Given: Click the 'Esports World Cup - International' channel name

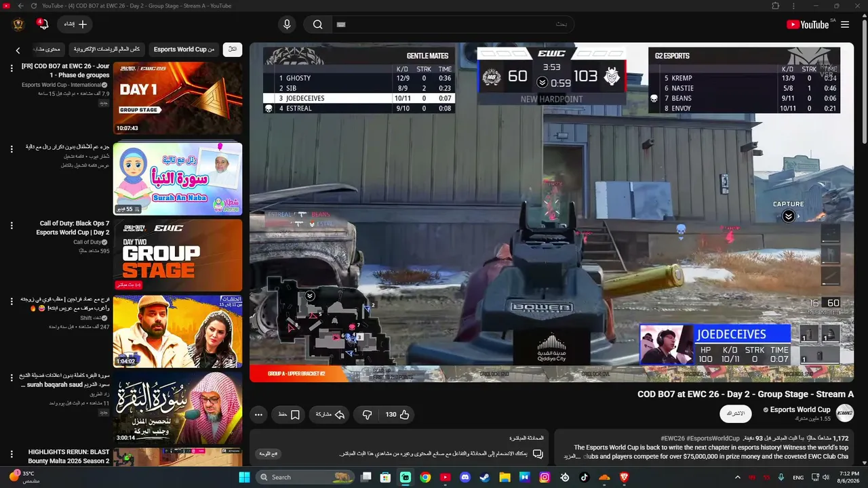Looking at the screenshot, I should [62, 85].
